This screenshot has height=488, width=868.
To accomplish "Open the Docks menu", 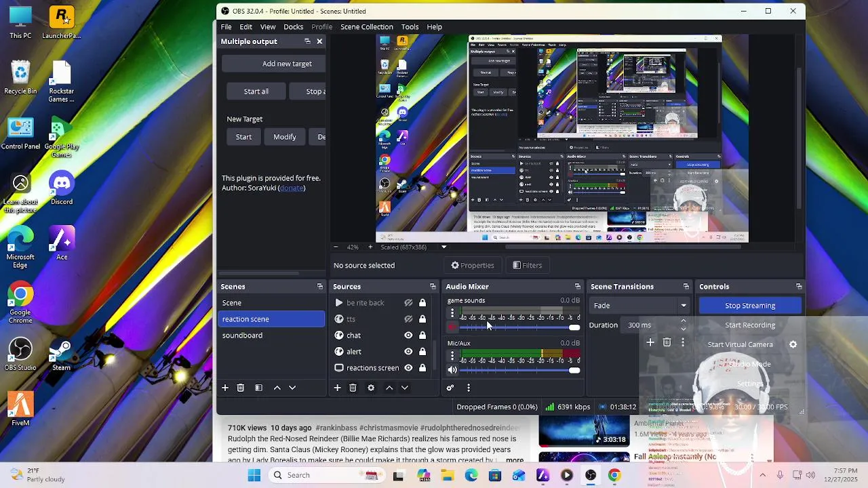I will 293,27.
